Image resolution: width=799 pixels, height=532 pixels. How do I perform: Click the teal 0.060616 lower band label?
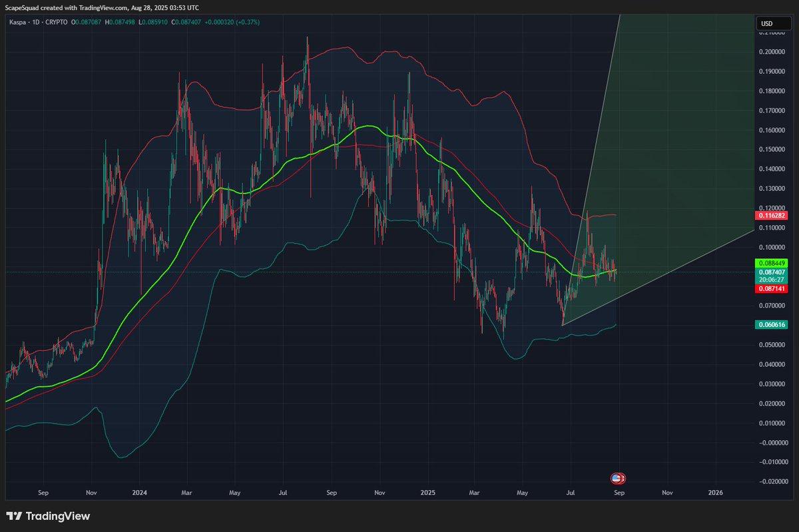click(x=772, y=324)
